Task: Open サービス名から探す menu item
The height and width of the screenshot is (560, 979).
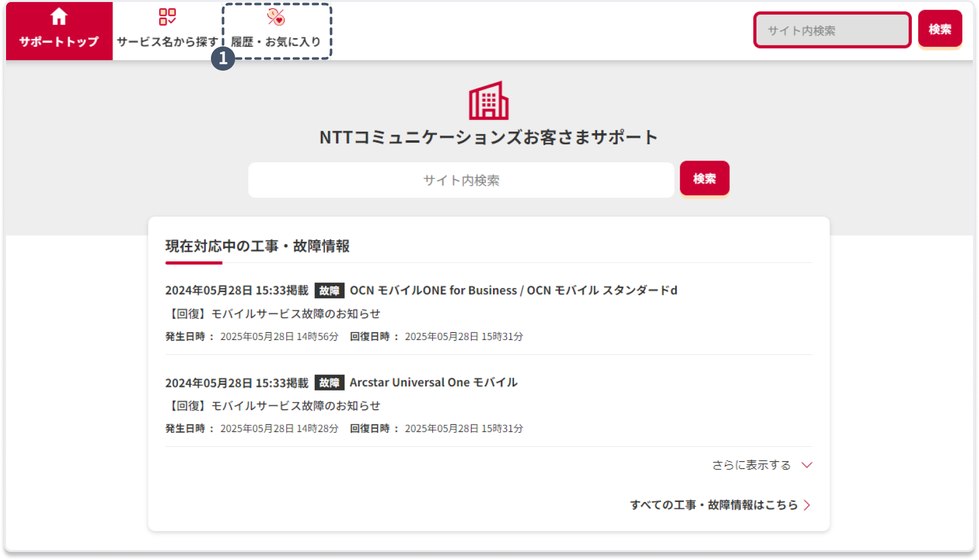Action: 167,31
